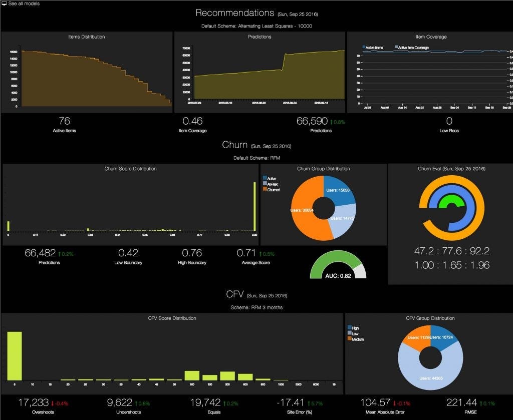
Task: Click the Scheme: RFM 3 months text
Action: pyautogui.click(x=256, y=307)
